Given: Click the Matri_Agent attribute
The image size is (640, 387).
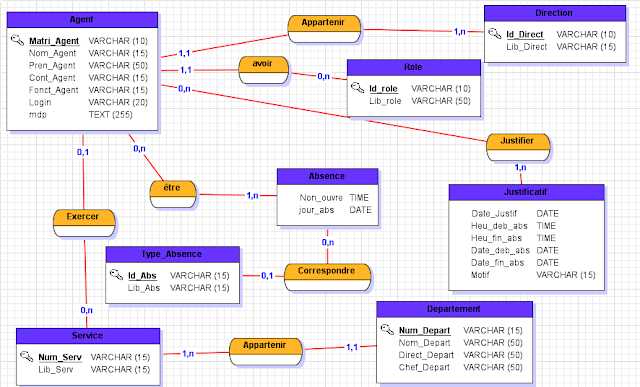Looking at the screenshot, I should [x=54, y=41].
